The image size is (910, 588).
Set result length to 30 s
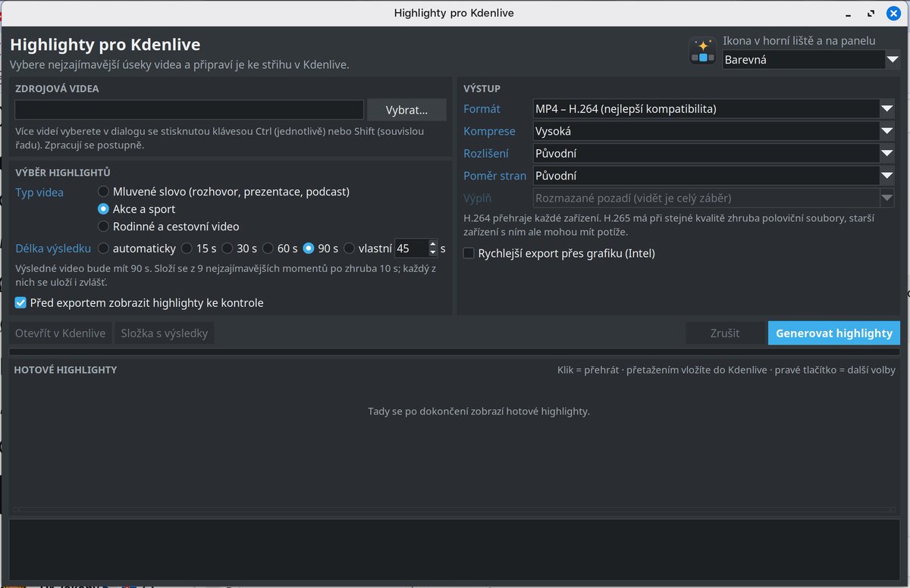pyautogui.click(x=240, y=249)
